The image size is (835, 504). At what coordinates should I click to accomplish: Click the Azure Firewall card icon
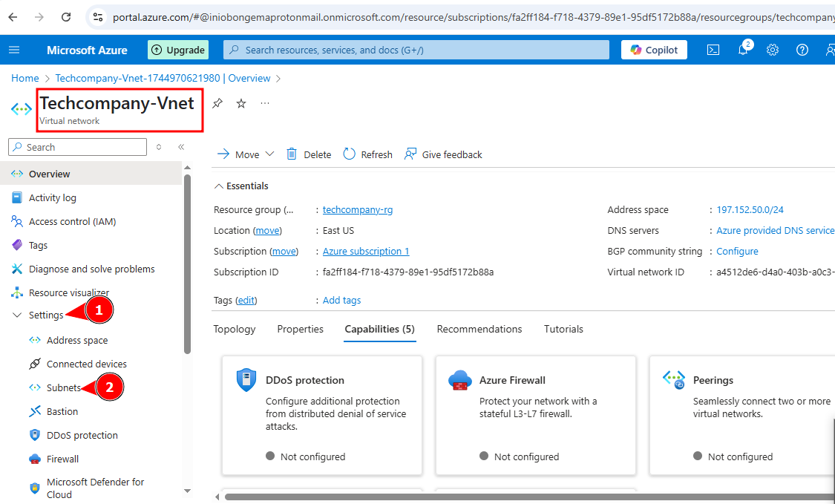460,380
